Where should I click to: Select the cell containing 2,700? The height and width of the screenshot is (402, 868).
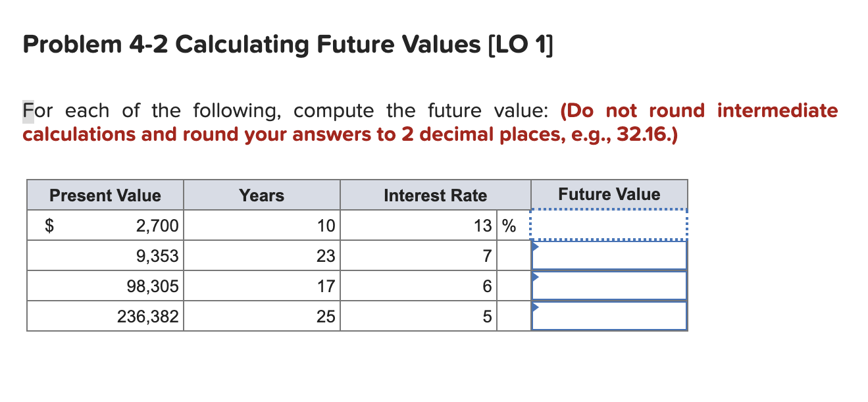click(132, 225)
